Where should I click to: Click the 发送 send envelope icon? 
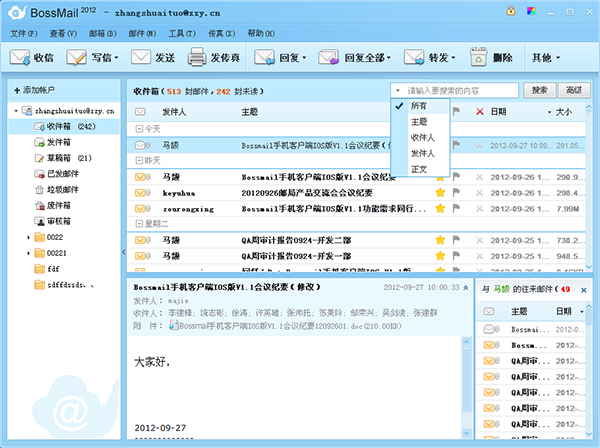(141, 57)
